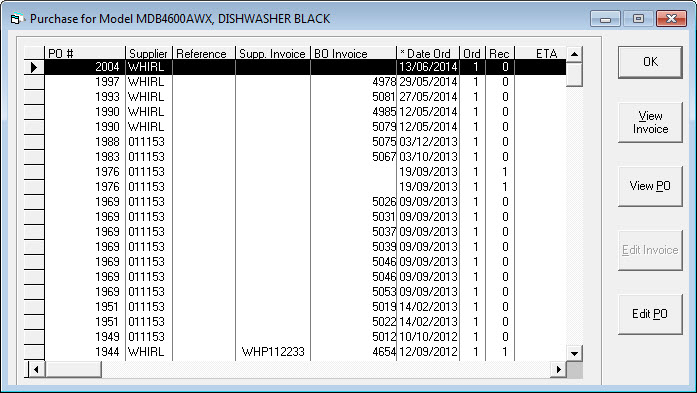The image size is (697, 393).
Task: Select PO number 1983 cell
Action: [x=85, y=157]
